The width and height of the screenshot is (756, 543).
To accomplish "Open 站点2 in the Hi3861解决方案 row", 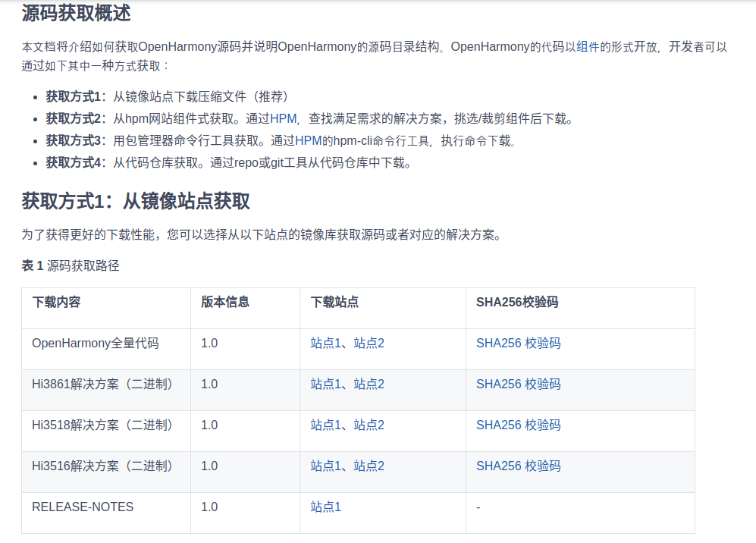I will tap(369, 384).
